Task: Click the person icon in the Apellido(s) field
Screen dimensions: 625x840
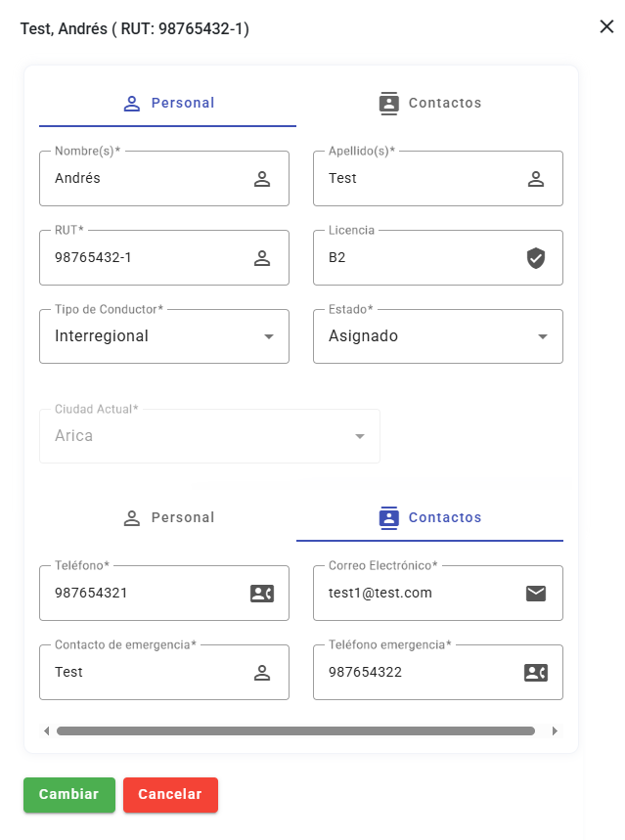Action: (x=536, y=178)
